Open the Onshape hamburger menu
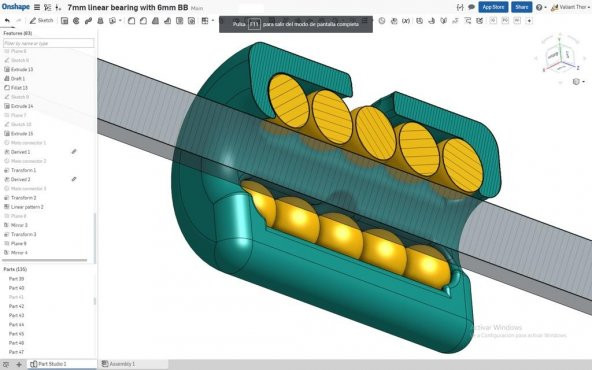 (37, 7)
